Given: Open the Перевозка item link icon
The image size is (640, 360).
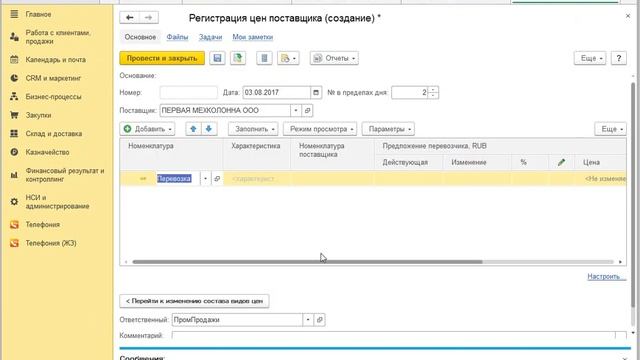Looking at the screenshot, I should (217, 179).
